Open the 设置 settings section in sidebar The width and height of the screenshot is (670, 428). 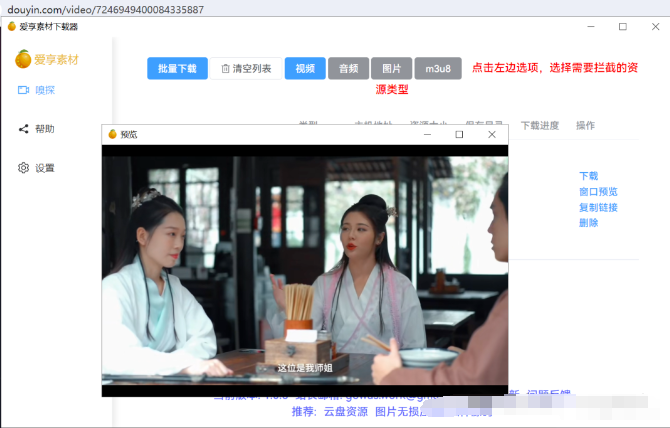click(x=36, y=168)
